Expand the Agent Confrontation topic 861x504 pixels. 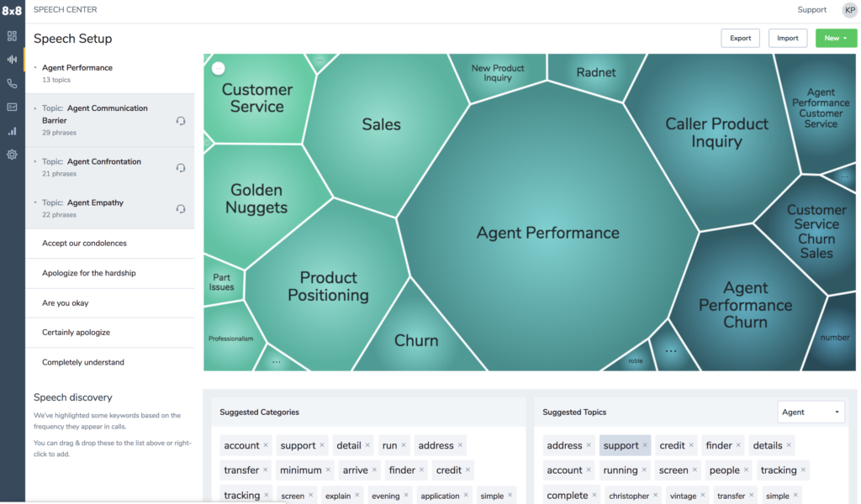(x=35, y=161)
